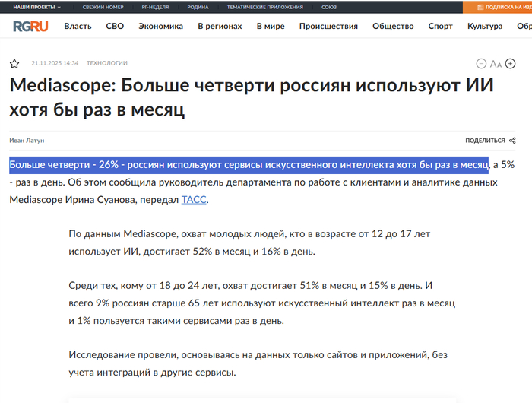Click the orange Подписка на издание button
The height and width of the screenshot is (403, 532).
pyautogui.click(x=497, y=7)
